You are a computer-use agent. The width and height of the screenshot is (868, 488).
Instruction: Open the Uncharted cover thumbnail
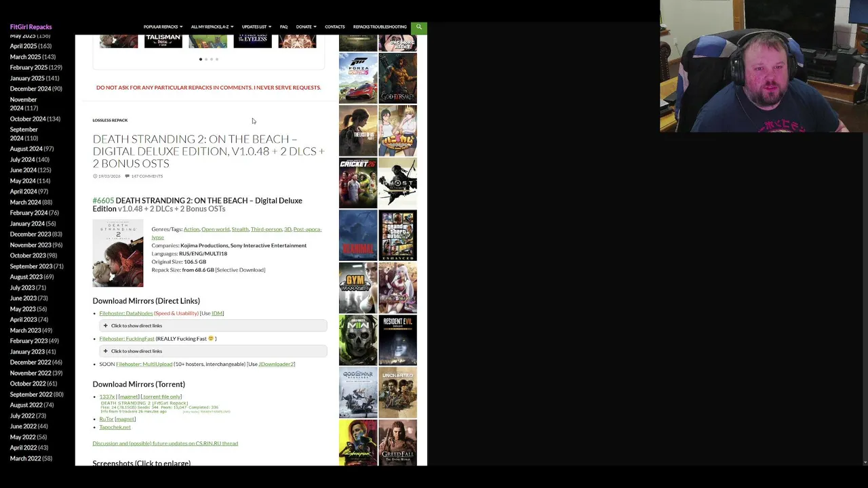(x=397, y=392)
